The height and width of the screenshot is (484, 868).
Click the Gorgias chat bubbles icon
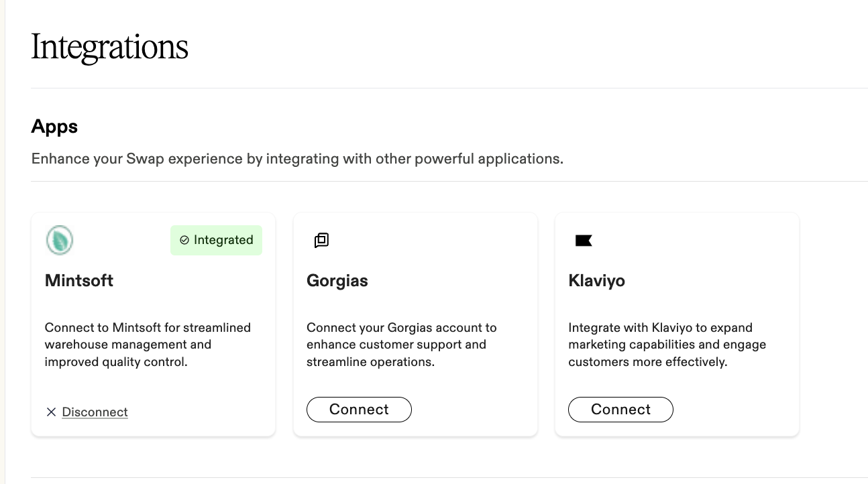click(321, 240)
